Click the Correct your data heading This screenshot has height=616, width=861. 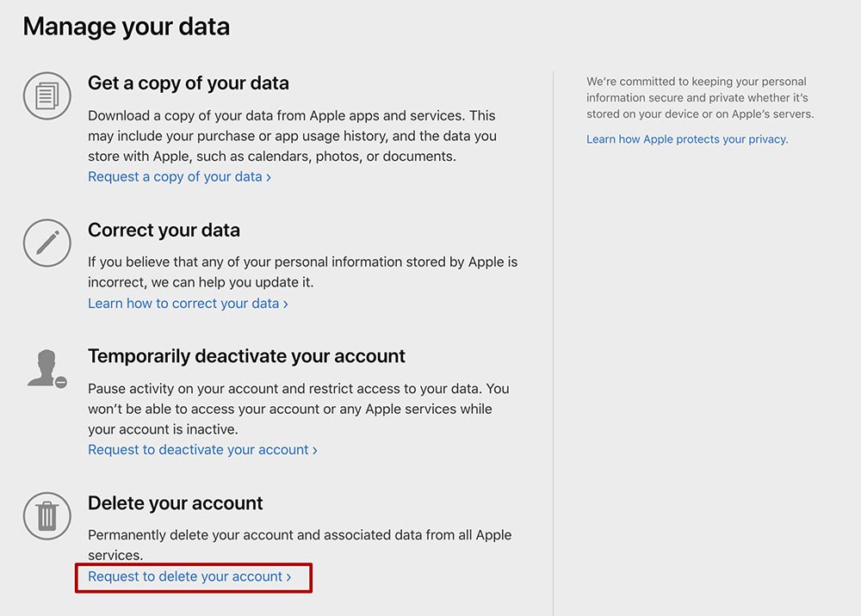tap(164, 230)
